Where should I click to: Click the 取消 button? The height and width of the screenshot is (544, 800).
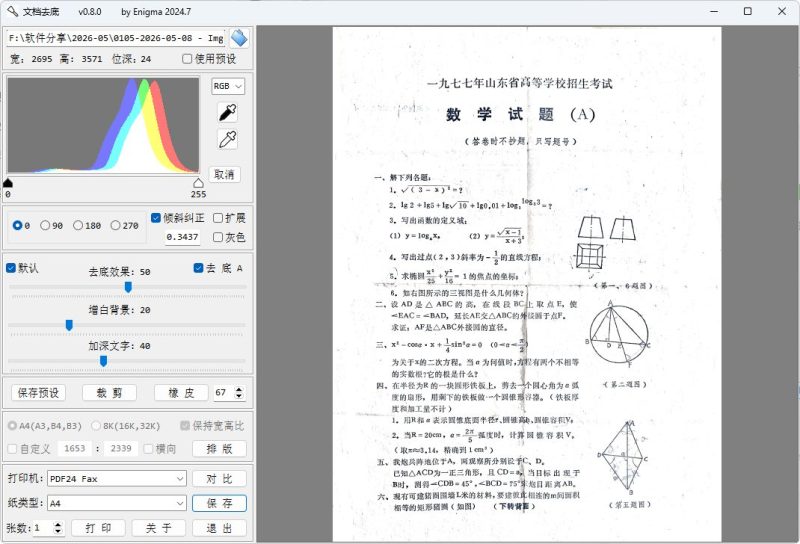point(224,175)
